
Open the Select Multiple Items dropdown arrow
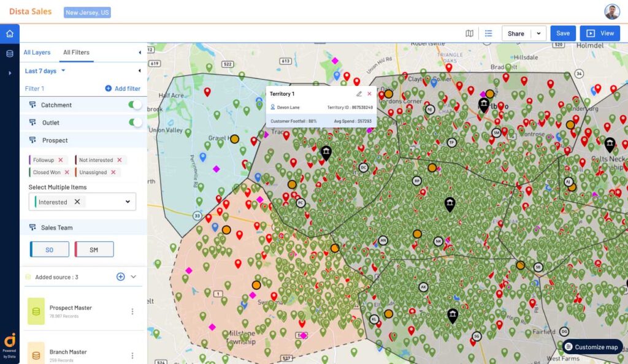(x=128, y=202)
